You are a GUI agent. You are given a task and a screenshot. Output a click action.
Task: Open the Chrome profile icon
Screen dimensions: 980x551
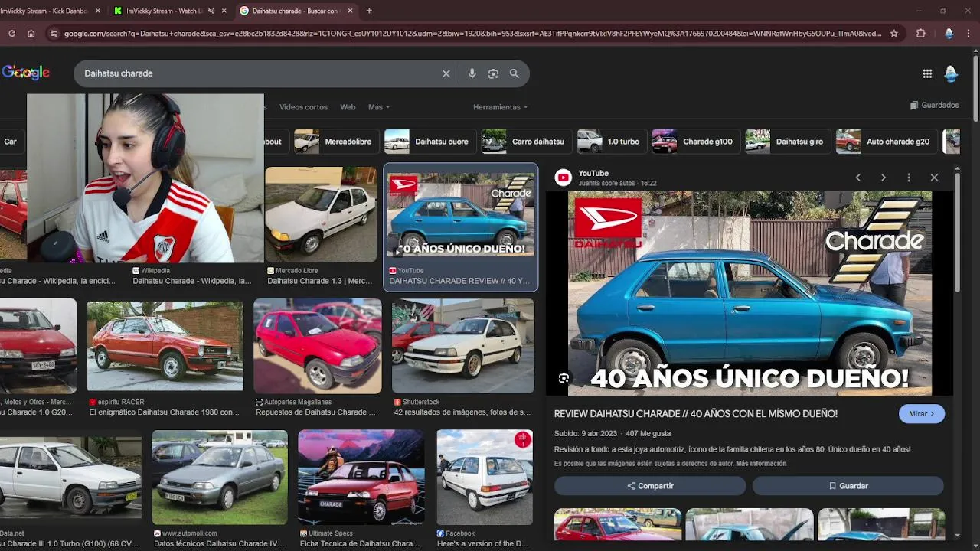tap(949, 34)
